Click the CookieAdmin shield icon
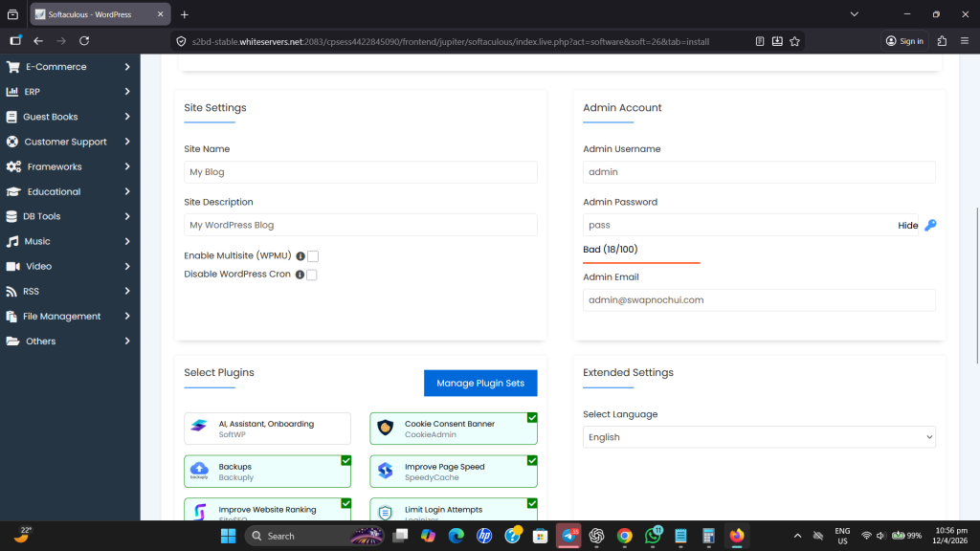This screenshot has width=980, height=551. pyautogui.click(x=385, y=428)
